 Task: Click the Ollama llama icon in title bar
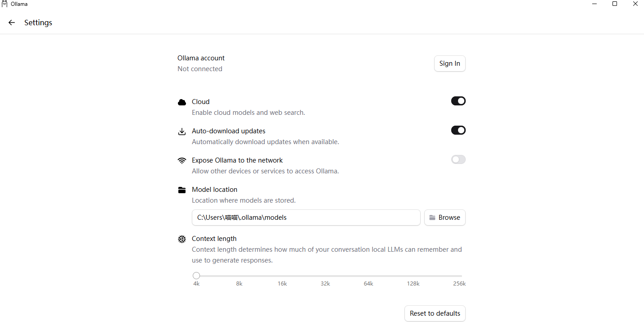coord(5,4)
